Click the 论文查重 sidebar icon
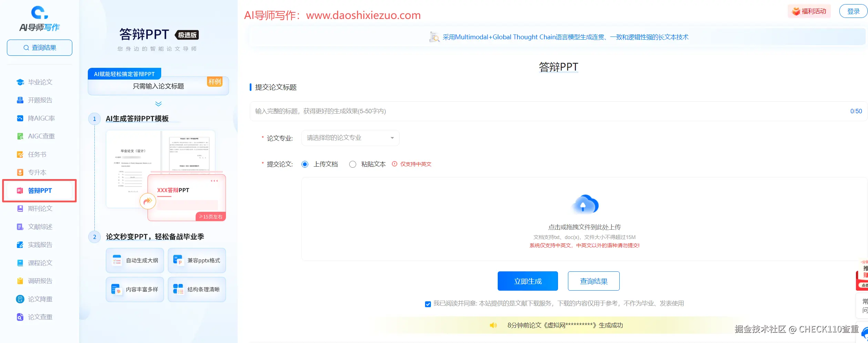 tap(20, 317)
